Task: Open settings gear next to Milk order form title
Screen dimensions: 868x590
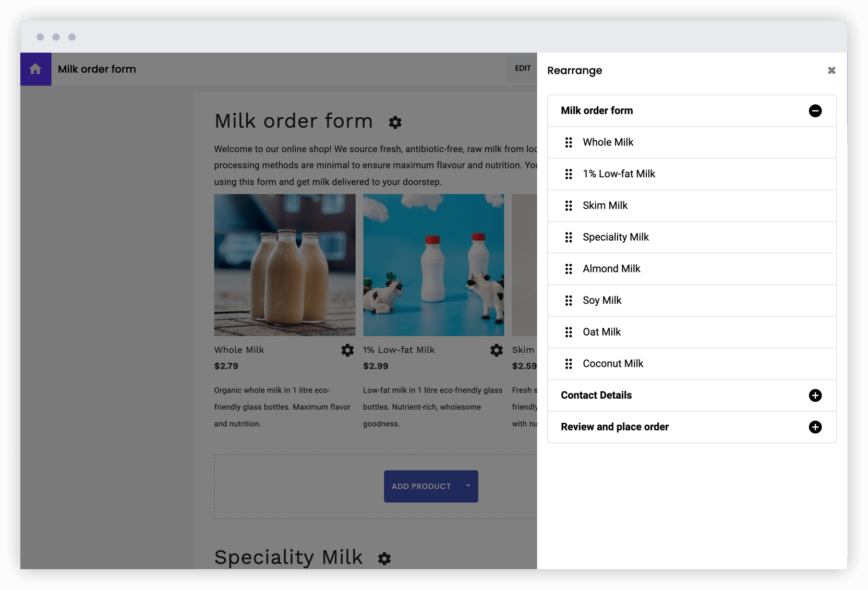Action: (x=395, y=122)
